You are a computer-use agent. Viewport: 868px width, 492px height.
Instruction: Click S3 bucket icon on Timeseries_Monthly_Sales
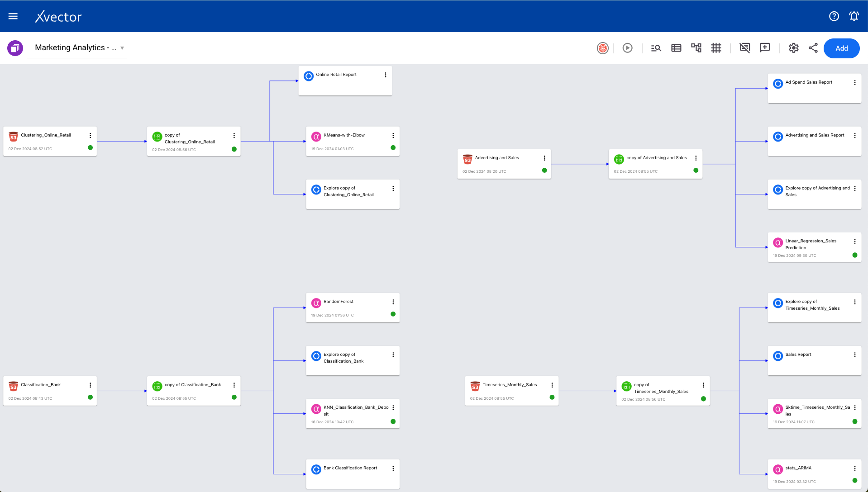475,386
